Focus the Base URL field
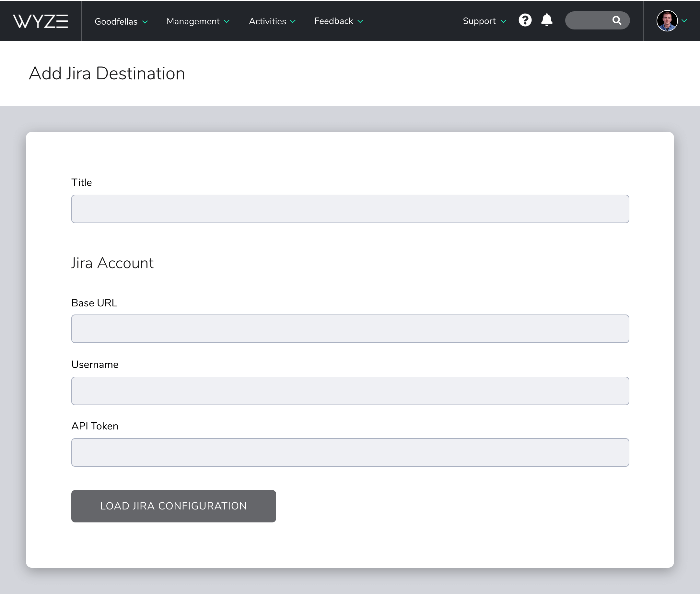Screen dimensions: 700x594 pyautogui.click(x=350, y=329)
